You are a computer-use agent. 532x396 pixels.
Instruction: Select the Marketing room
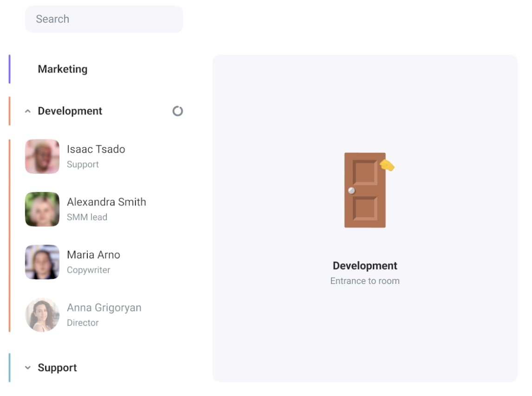(x=62, y=69)
